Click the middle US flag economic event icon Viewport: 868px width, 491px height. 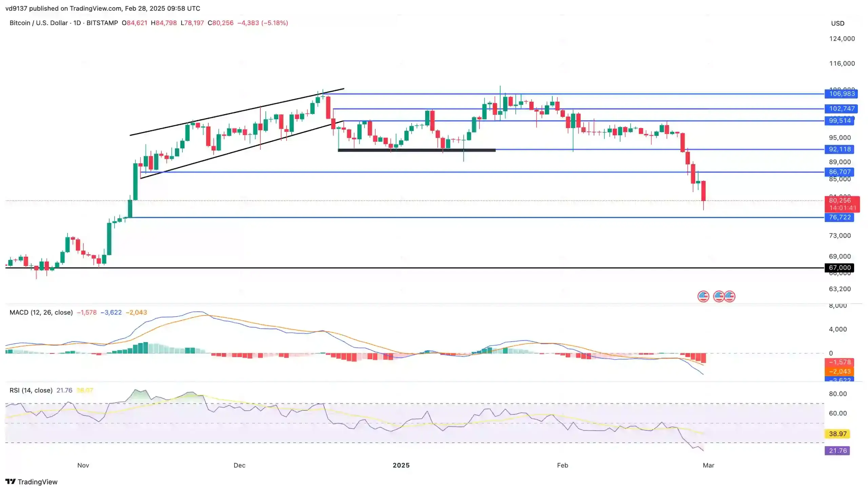[x=718, y=296]
